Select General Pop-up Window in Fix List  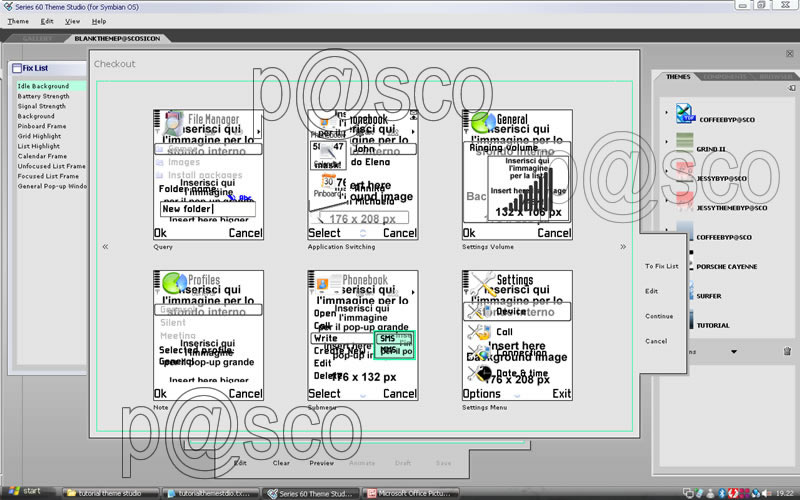coord(52,186)
